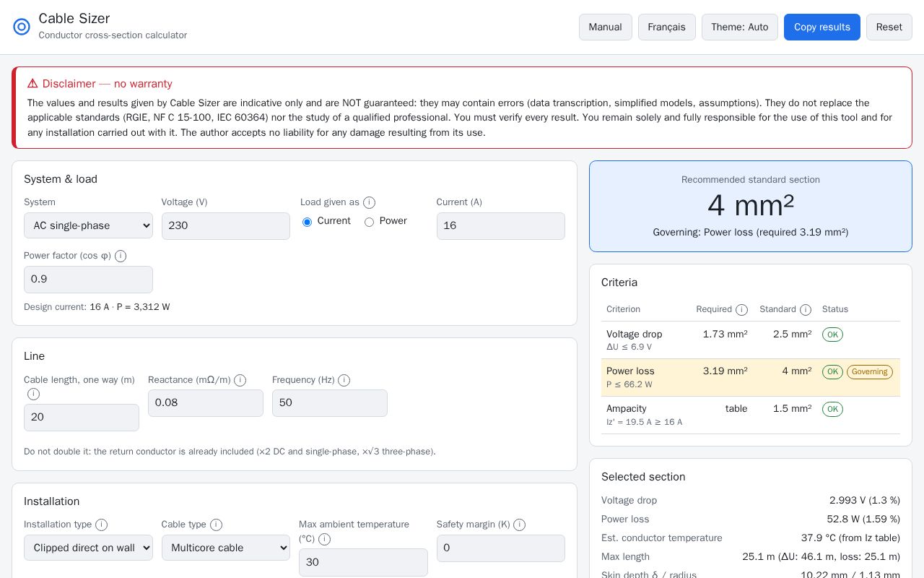The width and height of the screenshot is (924, 578).
Task: Click the Frequency input field
Action: click(330, 403)
